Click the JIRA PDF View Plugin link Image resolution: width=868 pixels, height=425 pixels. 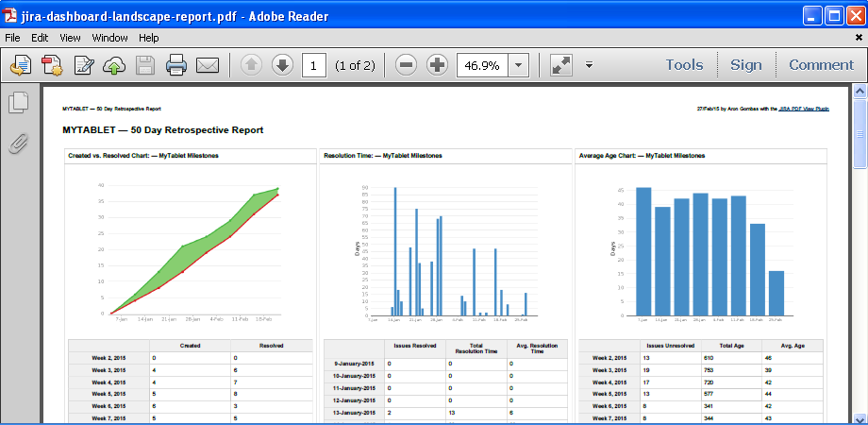(803, 110)
